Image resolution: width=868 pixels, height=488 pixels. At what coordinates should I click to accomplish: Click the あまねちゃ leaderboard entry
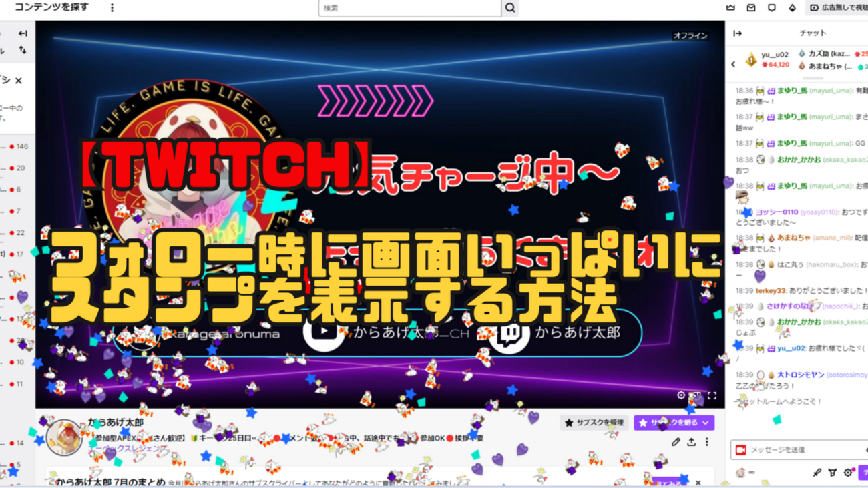[x=832, y=66]
